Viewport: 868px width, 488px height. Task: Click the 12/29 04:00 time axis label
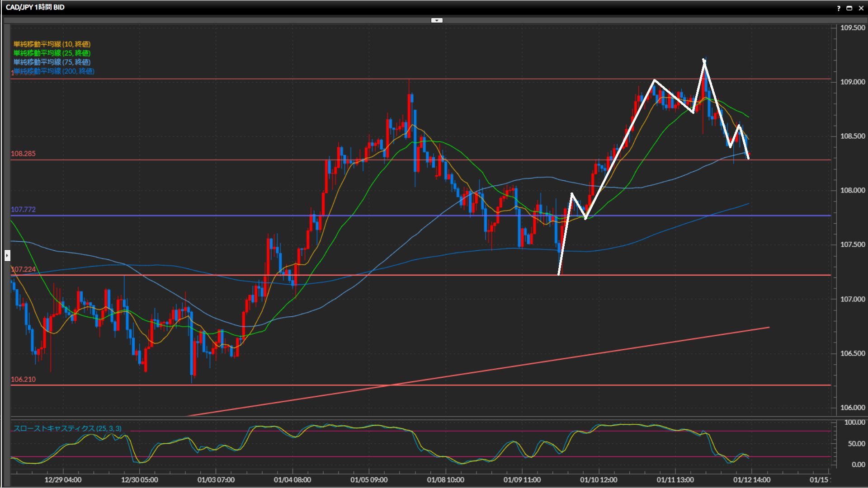tap(63, 480)
